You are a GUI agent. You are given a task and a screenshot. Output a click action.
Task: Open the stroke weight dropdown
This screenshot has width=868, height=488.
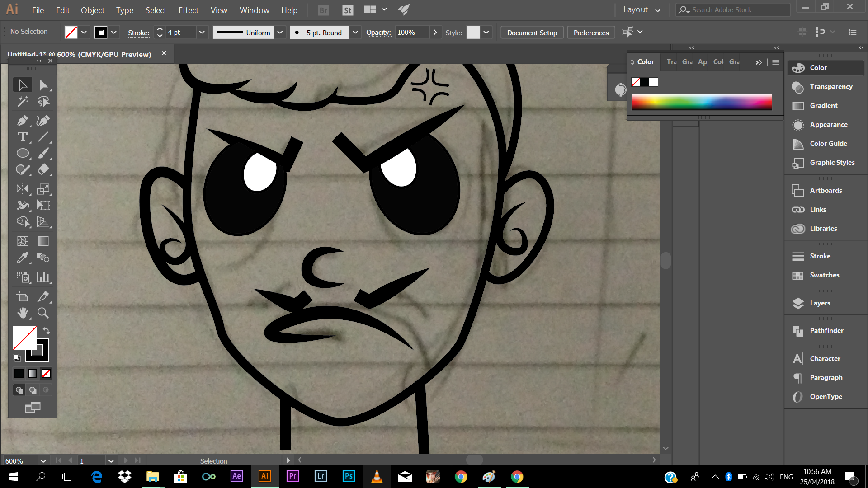click(x=202, y=33)
